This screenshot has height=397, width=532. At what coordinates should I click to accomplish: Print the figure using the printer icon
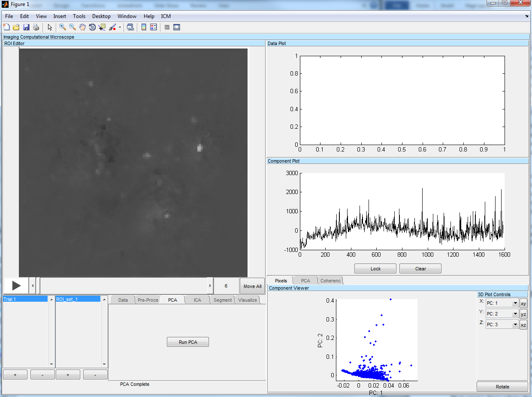point(36,27)
